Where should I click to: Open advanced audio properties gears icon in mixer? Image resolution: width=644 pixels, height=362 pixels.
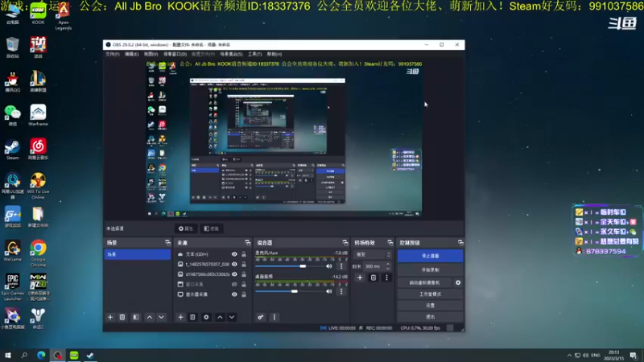(260, 317)
